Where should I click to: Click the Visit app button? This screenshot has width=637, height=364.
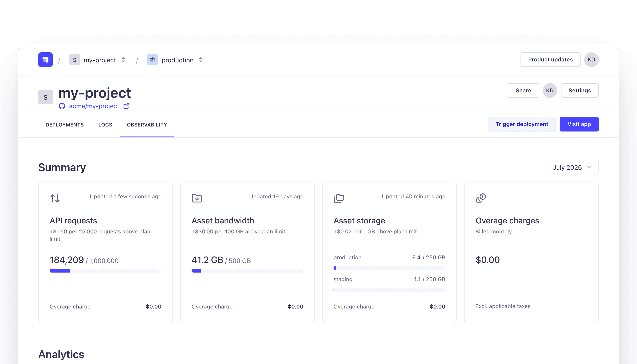coord(579,124)
